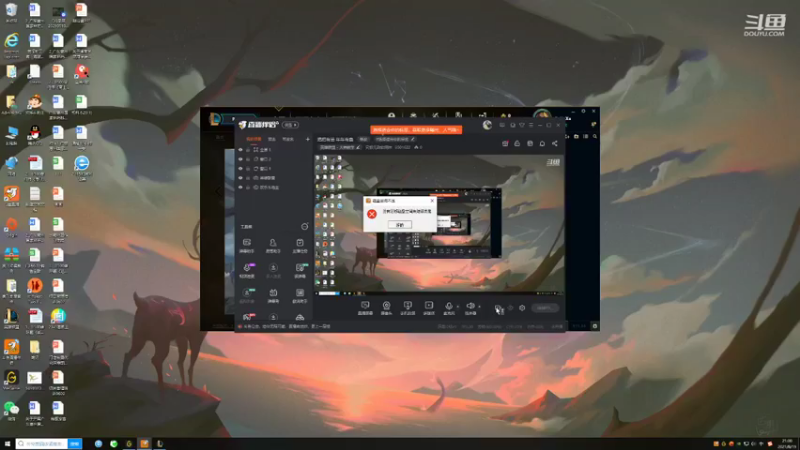The height and width of the screenshot is (450, 800).
Task: Open middle tool in toolbox third row
Action: click(273, 295)
